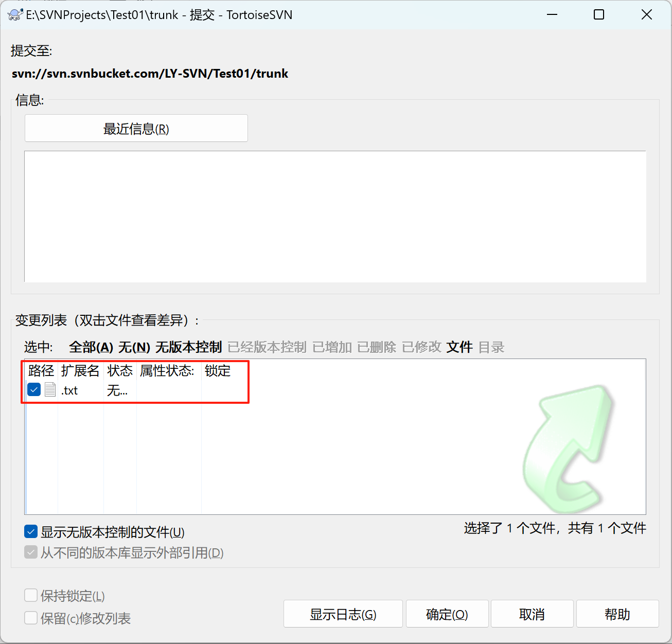Select 无版本控制 unversioned files link

188,347
